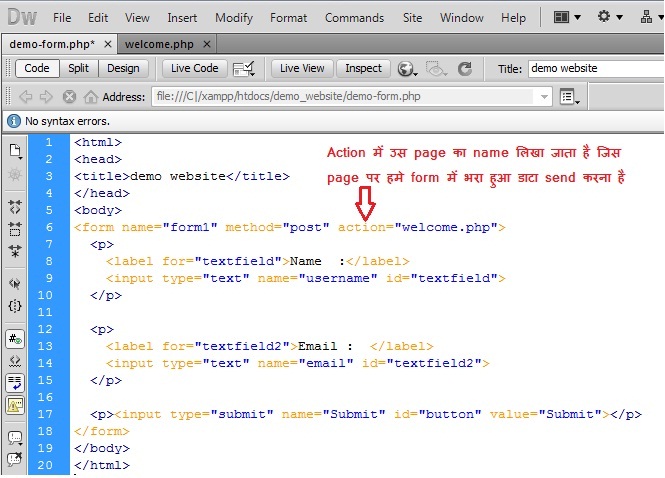
Task: Click the "email" name value on line 14
Action: pyautogui.click(x=326, y=363)
